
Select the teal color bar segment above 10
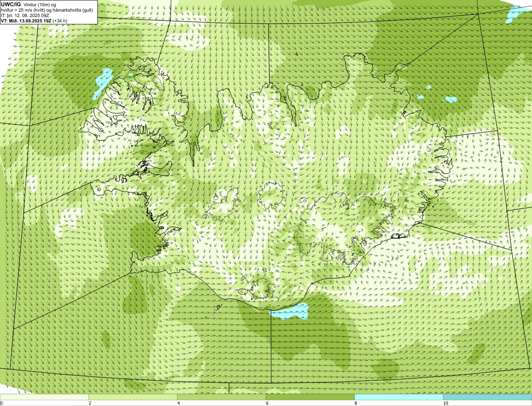click(x=488, y=397)
